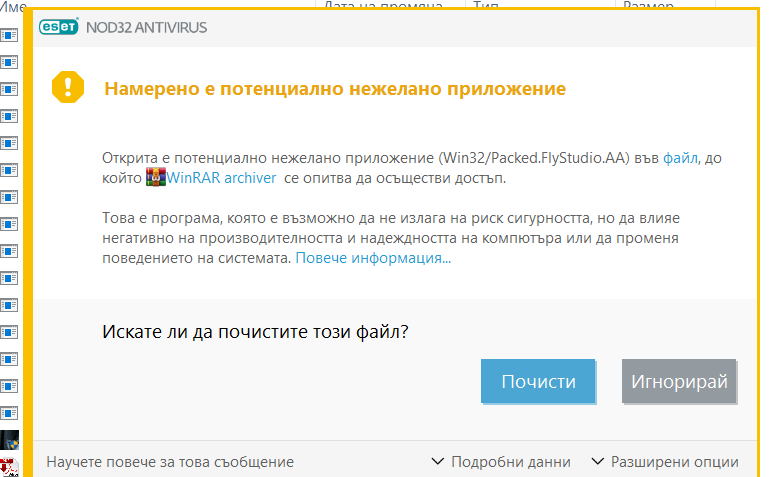Expand Разширени опции section

(665, 462)
